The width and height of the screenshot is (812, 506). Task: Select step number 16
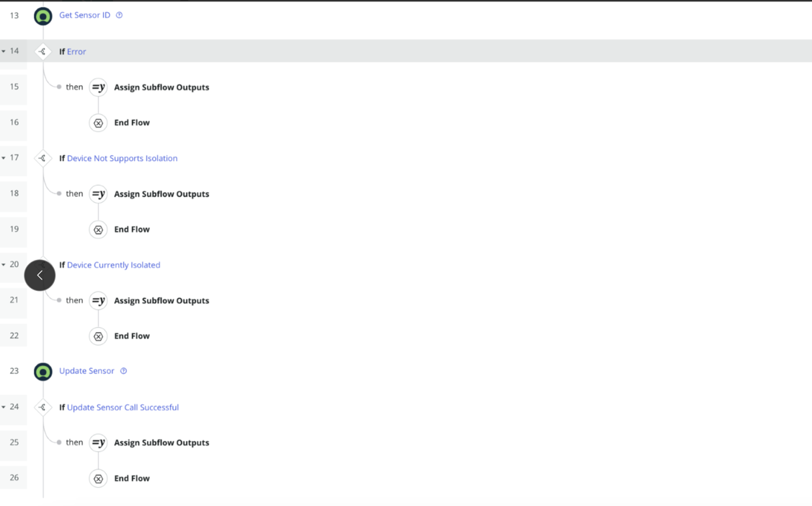tap(14, 123)
